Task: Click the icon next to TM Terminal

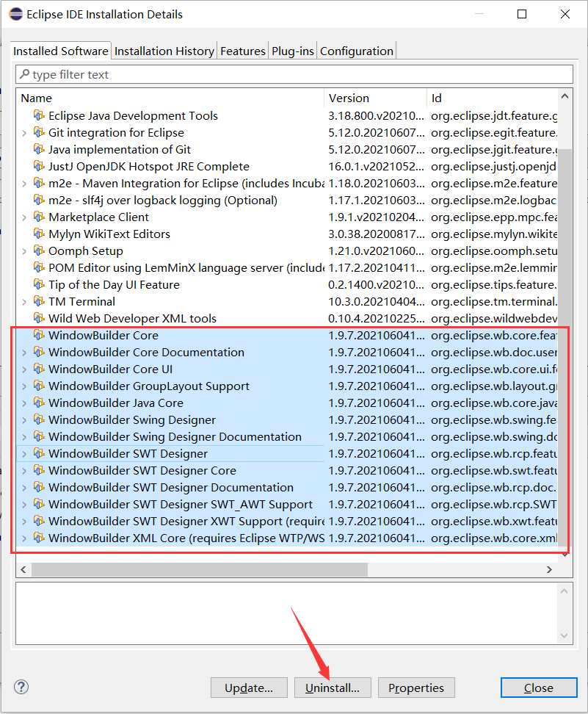Action: click(40, 301)
